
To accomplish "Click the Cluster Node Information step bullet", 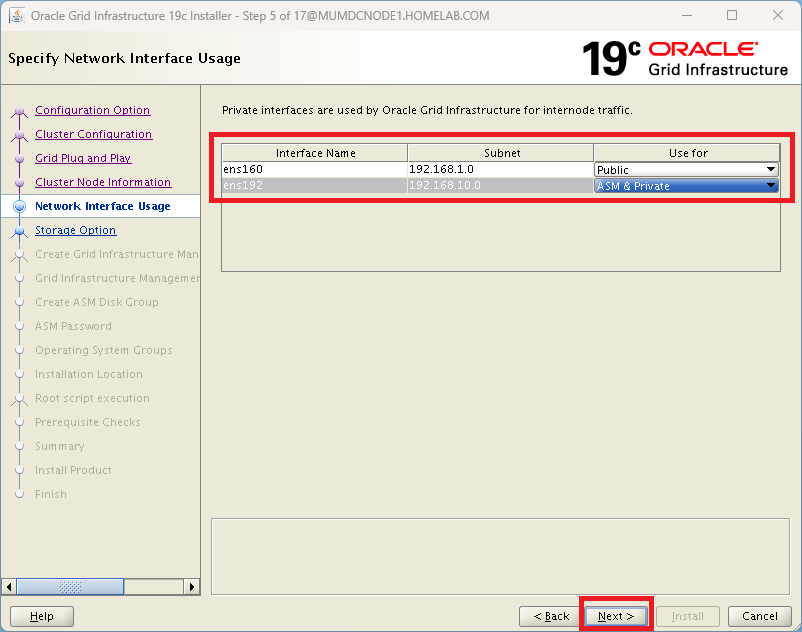I will pos(19,183).
